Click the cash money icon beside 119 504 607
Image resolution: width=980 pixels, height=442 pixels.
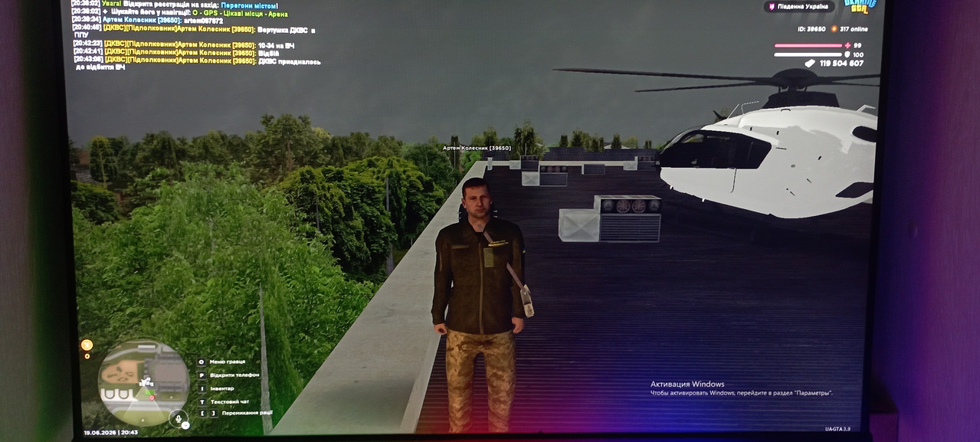pyautogui.click(x=810, y=64)
